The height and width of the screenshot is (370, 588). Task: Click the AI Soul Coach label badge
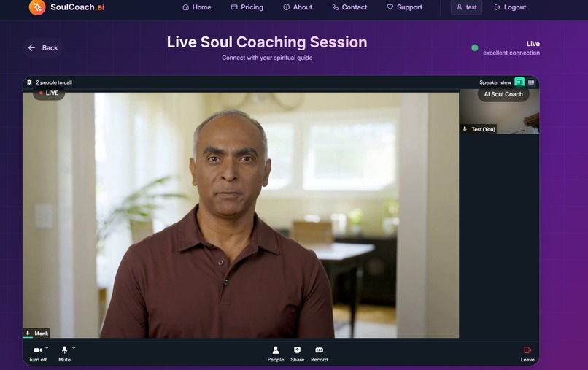[x=503, y=94]
